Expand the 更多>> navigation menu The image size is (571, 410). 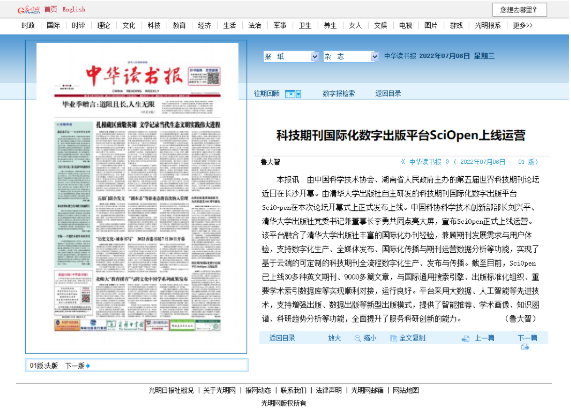click(x=523, y=25)
